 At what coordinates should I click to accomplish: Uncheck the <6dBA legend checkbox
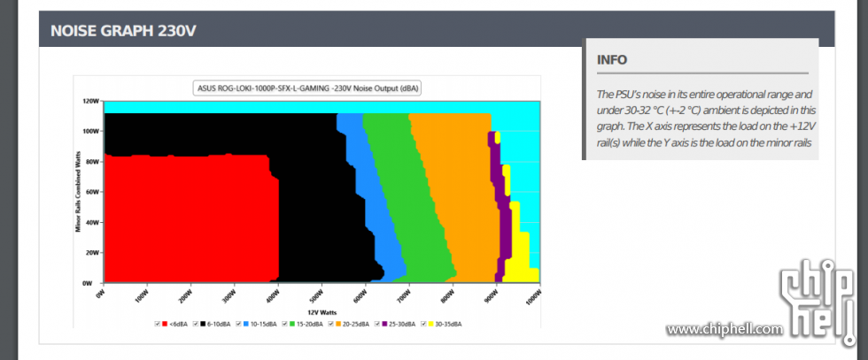tap(158, 324)
